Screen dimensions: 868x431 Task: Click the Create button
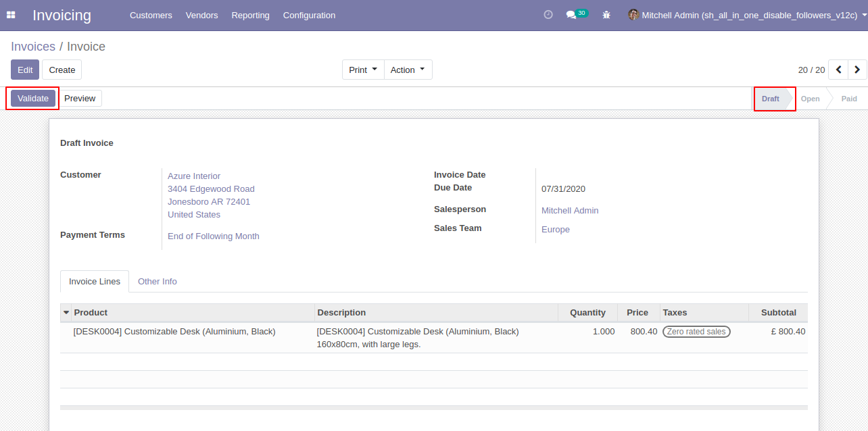pyautogui.click(x=62, y=70)
